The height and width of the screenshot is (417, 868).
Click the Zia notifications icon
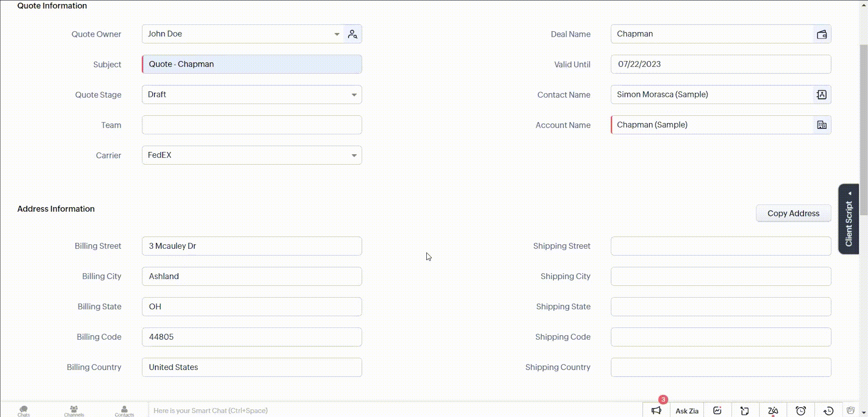(x=773, y=410)
